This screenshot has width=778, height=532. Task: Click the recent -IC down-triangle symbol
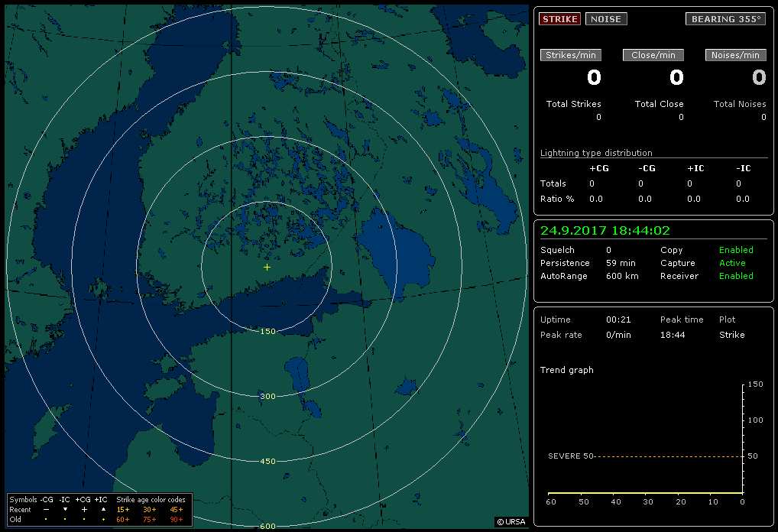click(x=65, y=509)
